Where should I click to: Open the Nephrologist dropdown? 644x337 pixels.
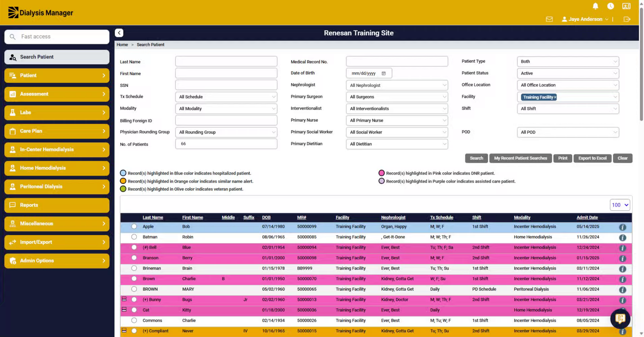coord(397,85)
